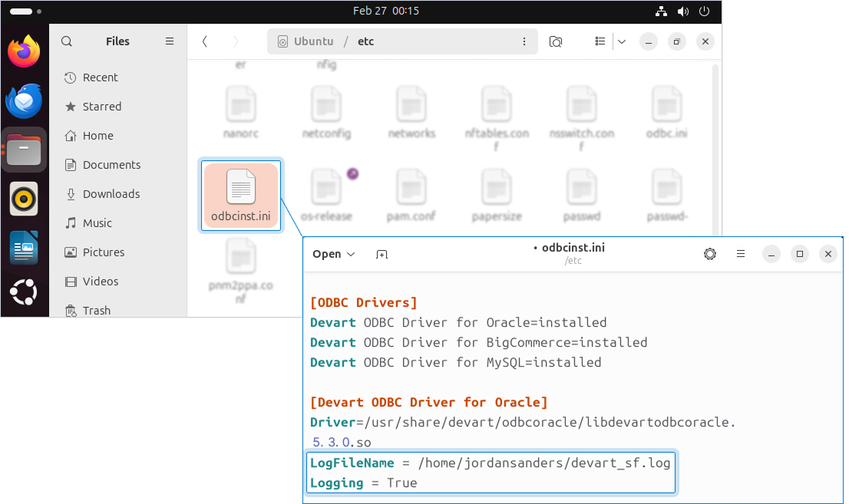Open the Text Editor hamburger menu
849x504 pixels.
coord(740,254)
